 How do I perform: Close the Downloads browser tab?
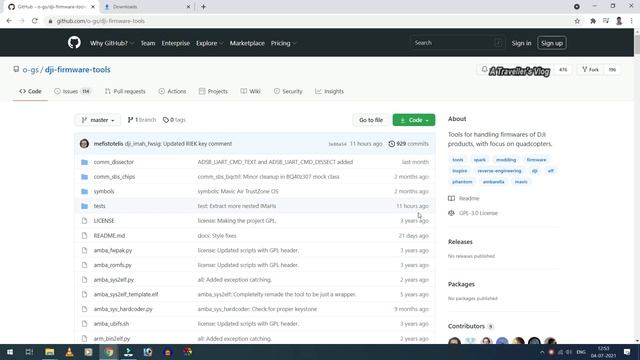(188, 7)
